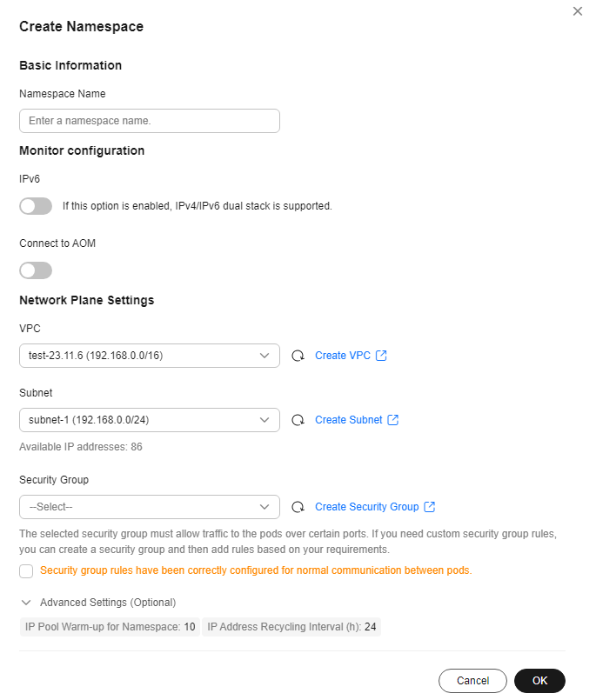This screenshot has width=596, height=700.
Task: Turn on Connect to AOM switch
Action: [x=36, y=270]
